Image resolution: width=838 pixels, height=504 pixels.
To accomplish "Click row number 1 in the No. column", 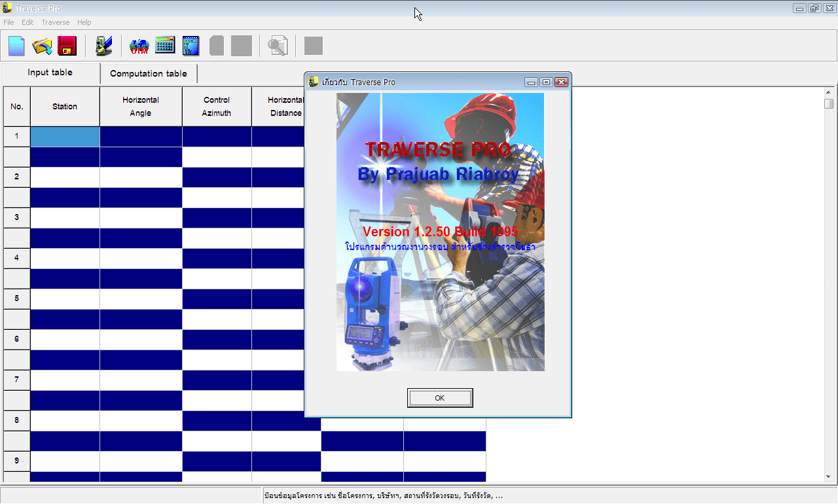I will 17,137.
